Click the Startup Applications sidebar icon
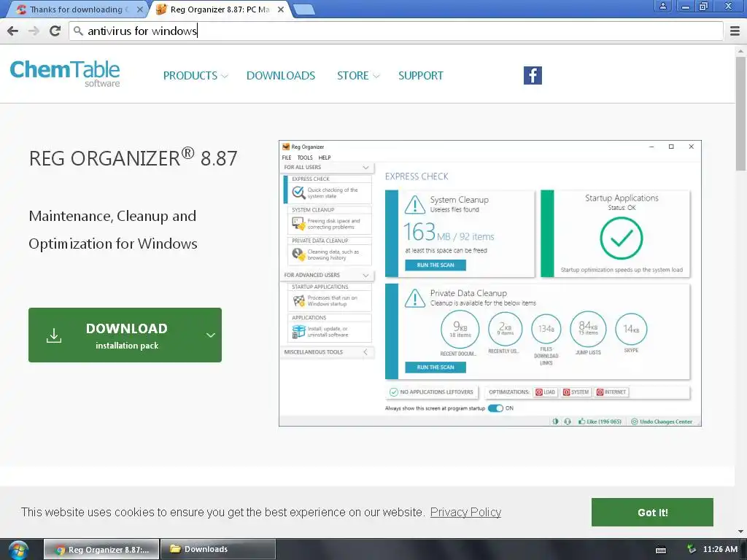Viewport: 747px width, 560px height. click(298, 300)
